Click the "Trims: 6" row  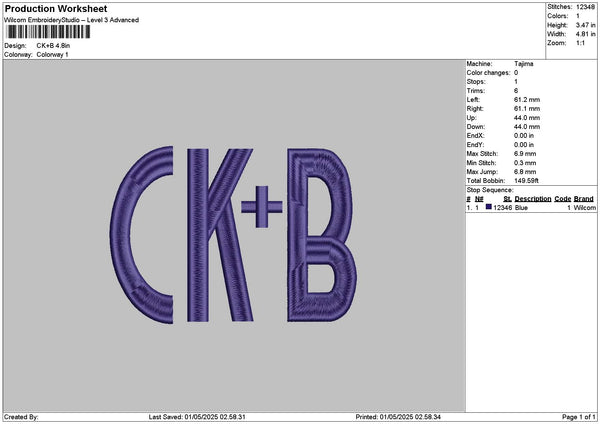pos(492,91)
